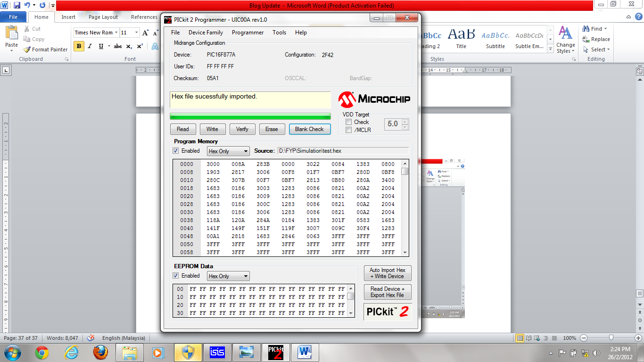Select the Title style in Word's Styles gallery
The width and height of the screenshot is (644, 362).
pyautogui.click(x=461, y=38)
